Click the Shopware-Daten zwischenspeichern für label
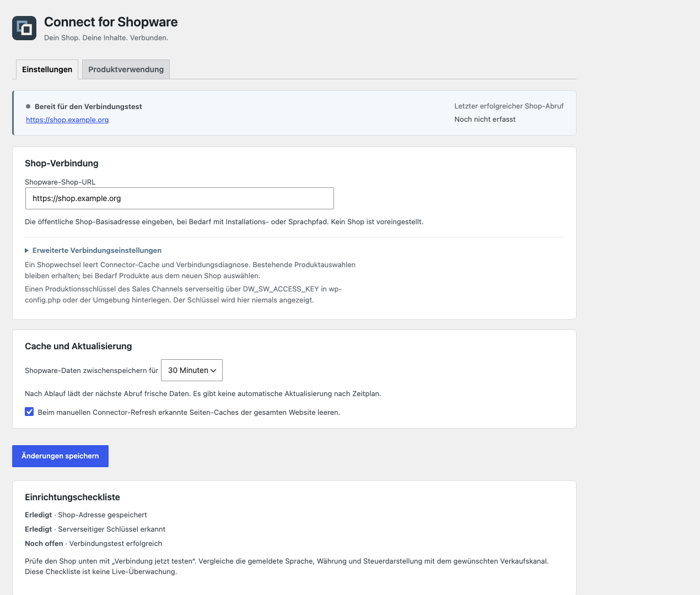Viewport: 700px width, 595px height. point(91,370)
